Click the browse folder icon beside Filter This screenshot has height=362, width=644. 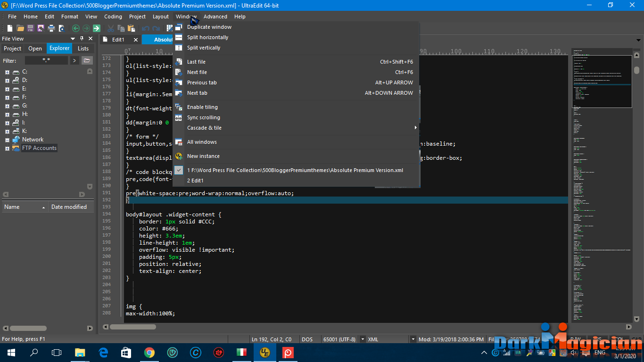point(87,60)
